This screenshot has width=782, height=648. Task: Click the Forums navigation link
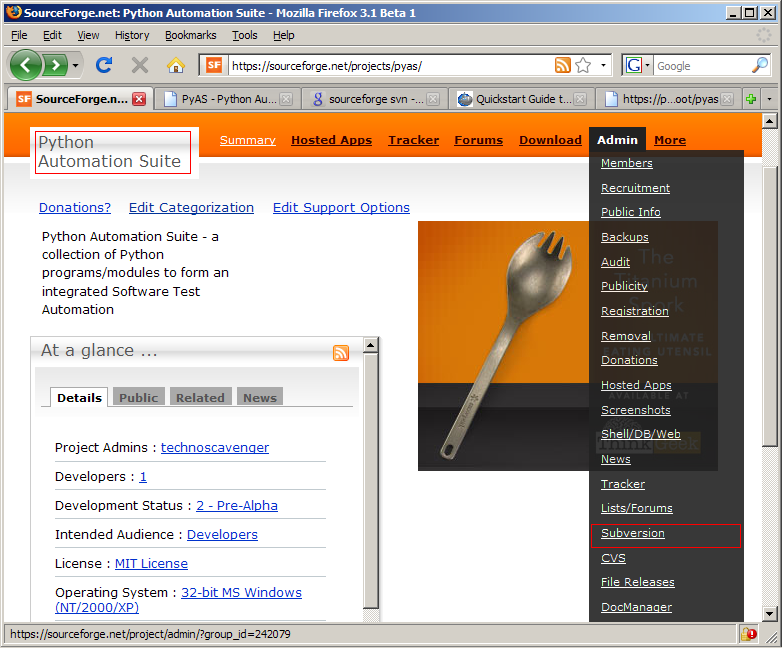479,140
